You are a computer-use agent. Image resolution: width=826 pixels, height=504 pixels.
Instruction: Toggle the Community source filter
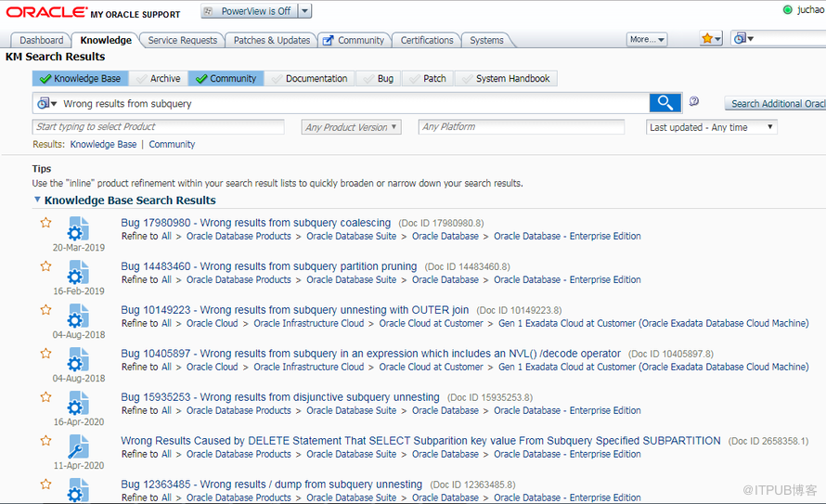coord(226,79)
